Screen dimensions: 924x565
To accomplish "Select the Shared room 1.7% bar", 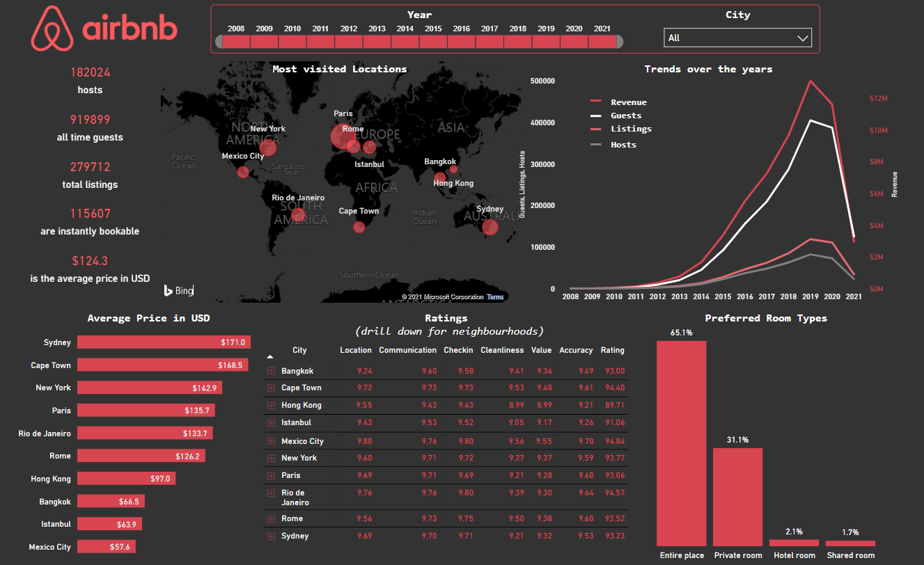I will (x=851, y=543).
